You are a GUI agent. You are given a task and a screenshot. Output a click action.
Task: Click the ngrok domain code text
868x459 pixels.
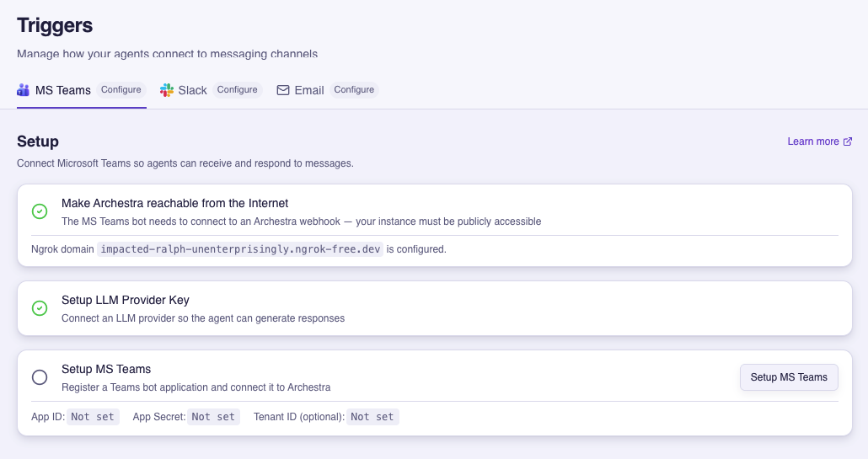[x=240, y=249]
